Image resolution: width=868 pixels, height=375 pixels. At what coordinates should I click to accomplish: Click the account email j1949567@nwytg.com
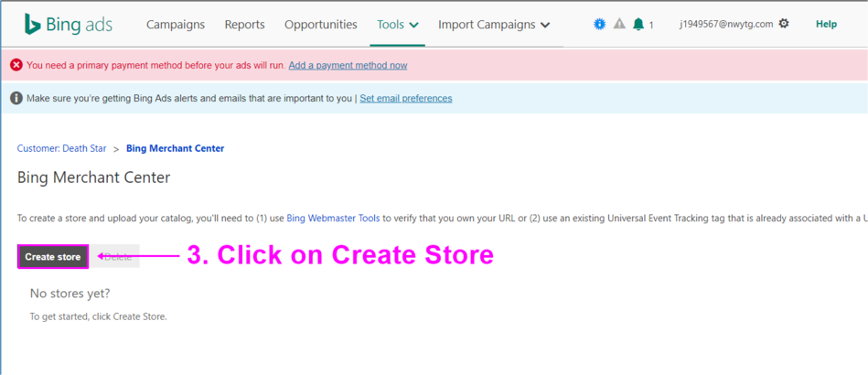pos(726,25)
